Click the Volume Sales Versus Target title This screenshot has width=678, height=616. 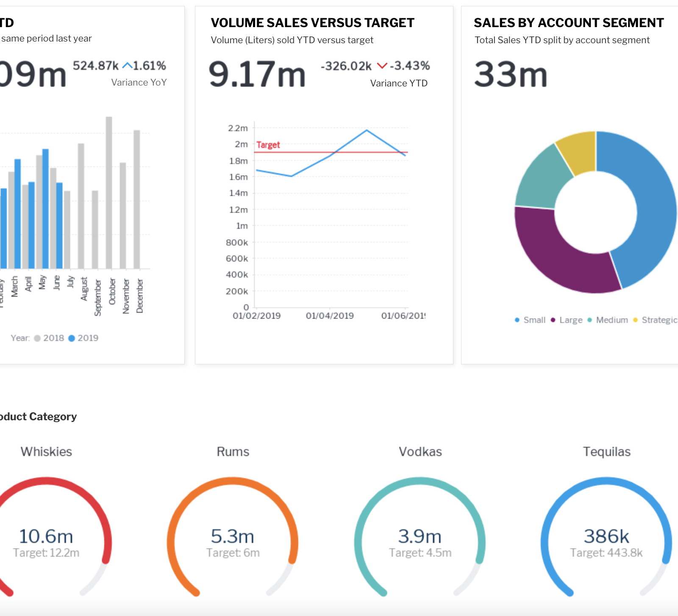tap(312, 22)
